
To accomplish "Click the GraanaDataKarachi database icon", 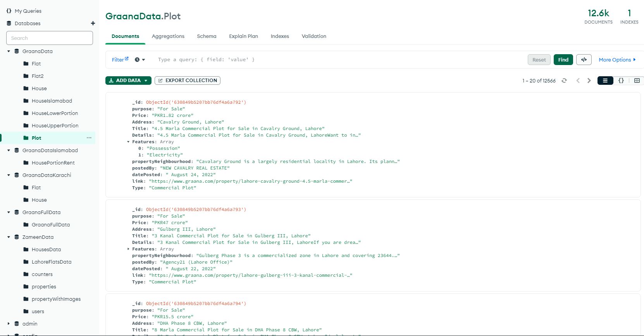I will pyautogui.click(x=17, y=175).
